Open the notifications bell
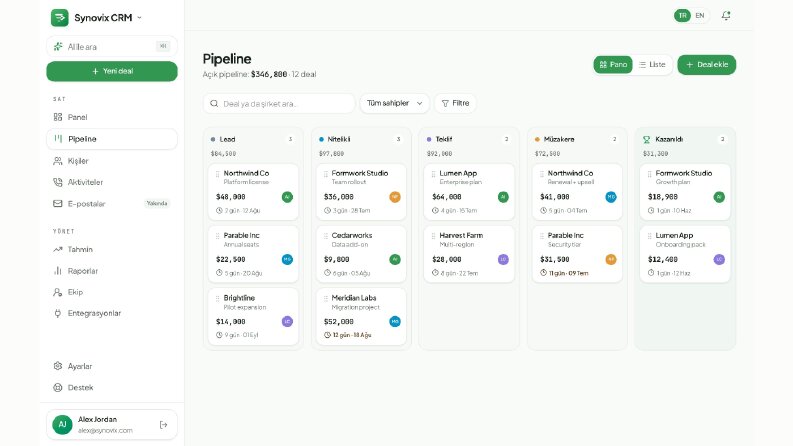Image resolution: width=793 pixels, height=446 pixels. click(x=726, y=16)
